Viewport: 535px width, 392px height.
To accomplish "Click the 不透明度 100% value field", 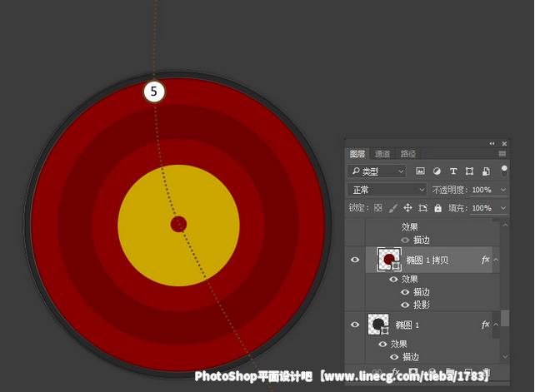I will (482, 190).
